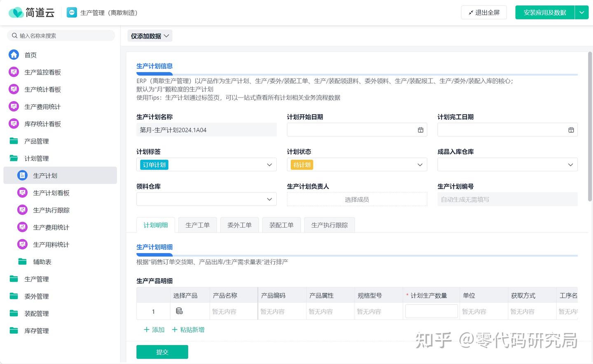Click the 生产监控看板 dashboard icon

point(14,72)
